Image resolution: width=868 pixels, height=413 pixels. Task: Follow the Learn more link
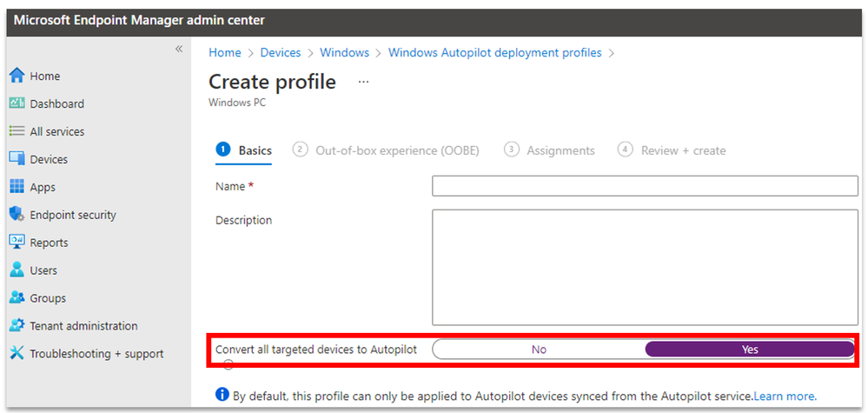785,396
